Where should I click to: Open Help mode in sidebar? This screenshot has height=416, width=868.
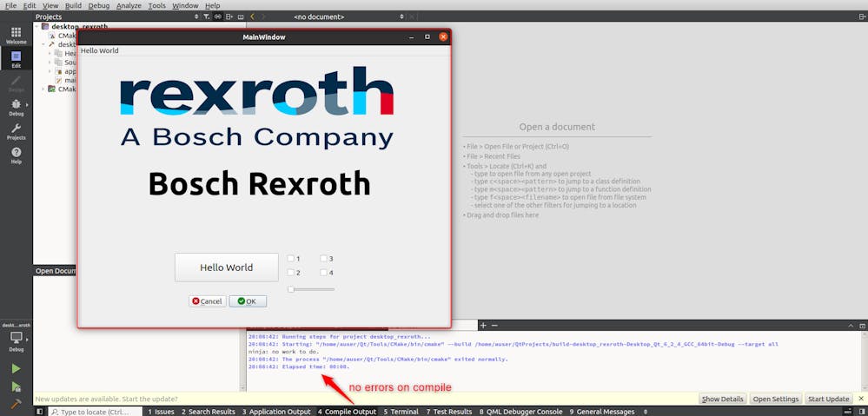point(16,155)
